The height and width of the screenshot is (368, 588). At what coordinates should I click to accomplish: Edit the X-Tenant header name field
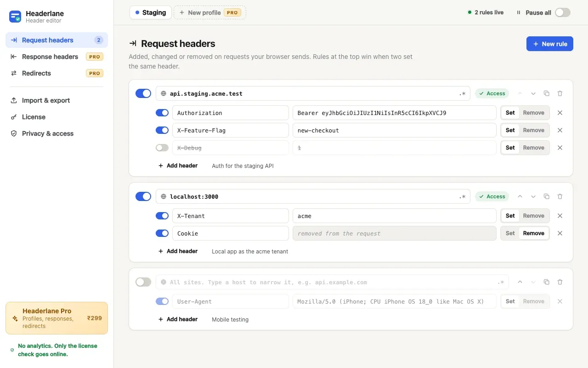coord(231,216)
